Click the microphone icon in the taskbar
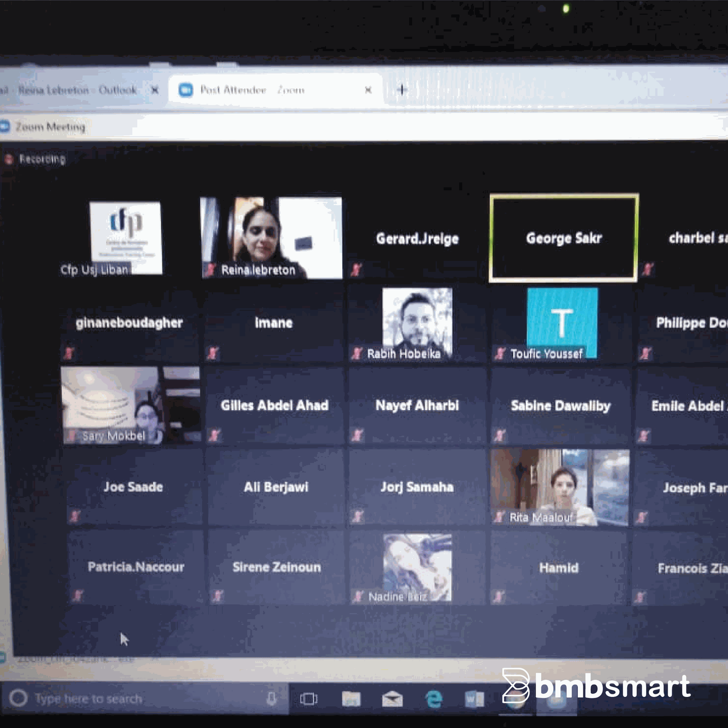728x728 pixels. [271, 699]
